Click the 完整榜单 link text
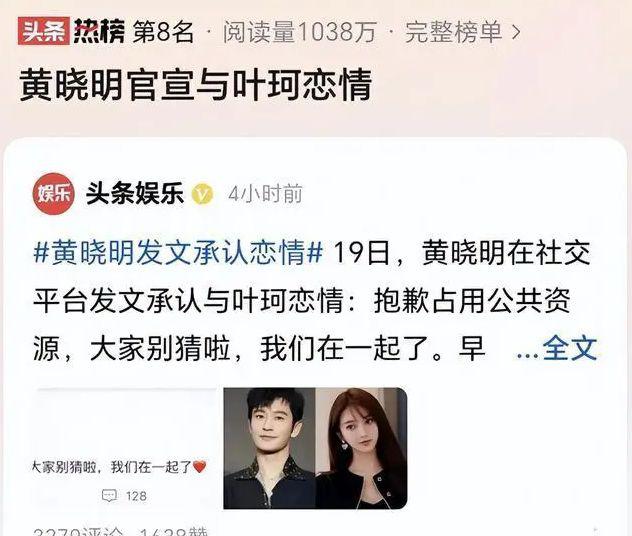The image size is (632, 536). (x=453, y=31)
